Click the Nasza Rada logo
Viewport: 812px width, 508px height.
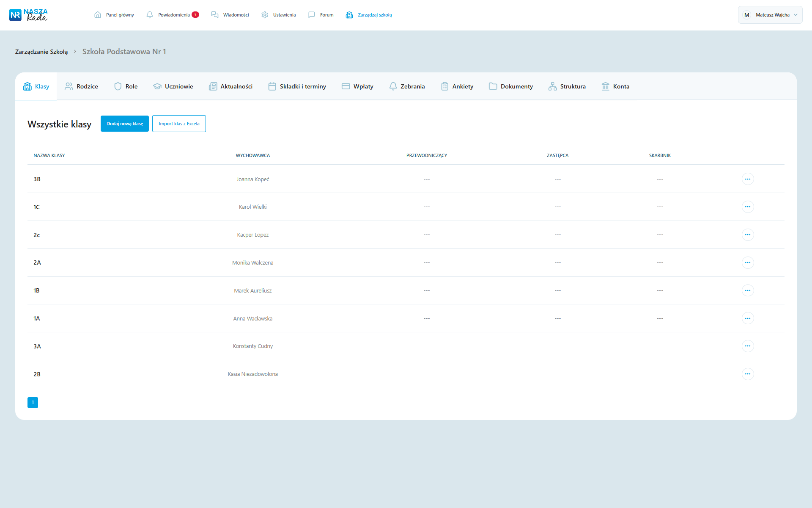pos(28,15)
